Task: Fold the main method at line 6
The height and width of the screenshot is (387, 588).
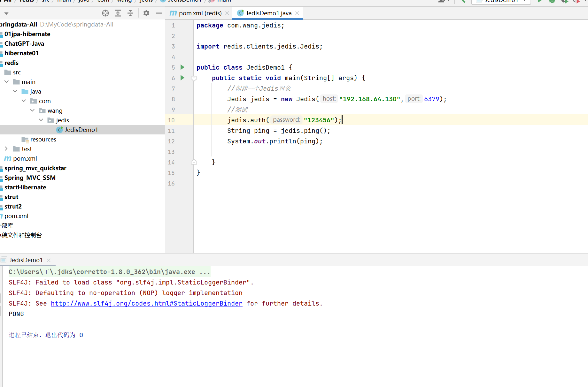Action: coord(194,78)
